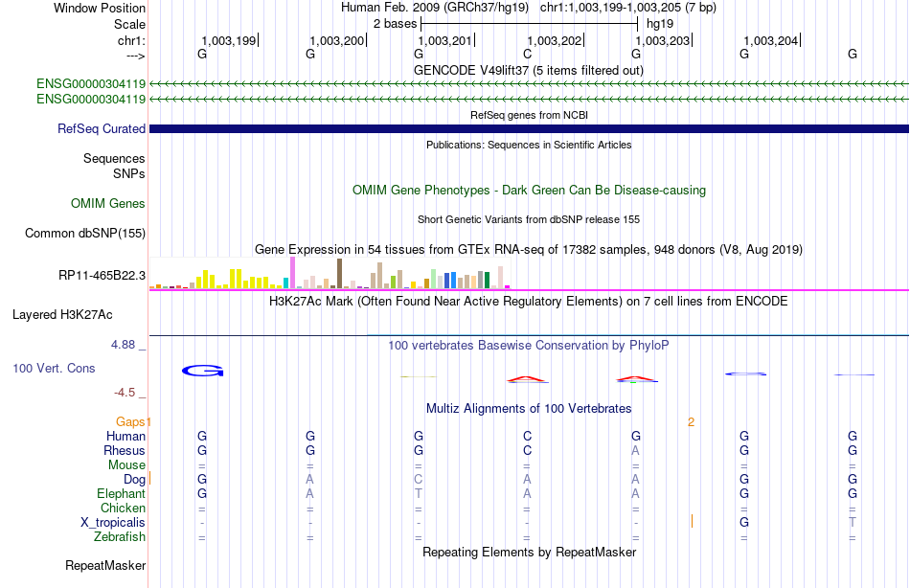Click the Window Position track label
This screenshot has height=588, width=910.
click(100, 8)
